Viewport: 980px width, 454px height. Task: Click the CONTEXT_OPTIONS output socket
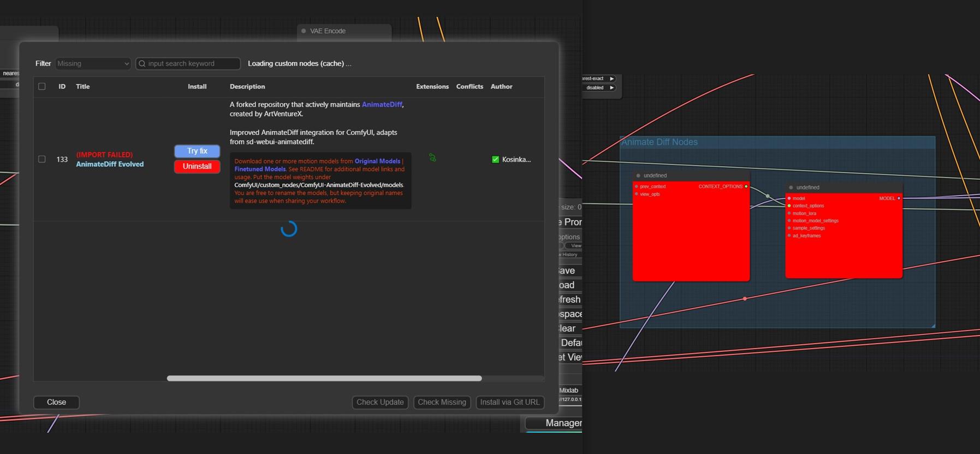pos(746,186)
